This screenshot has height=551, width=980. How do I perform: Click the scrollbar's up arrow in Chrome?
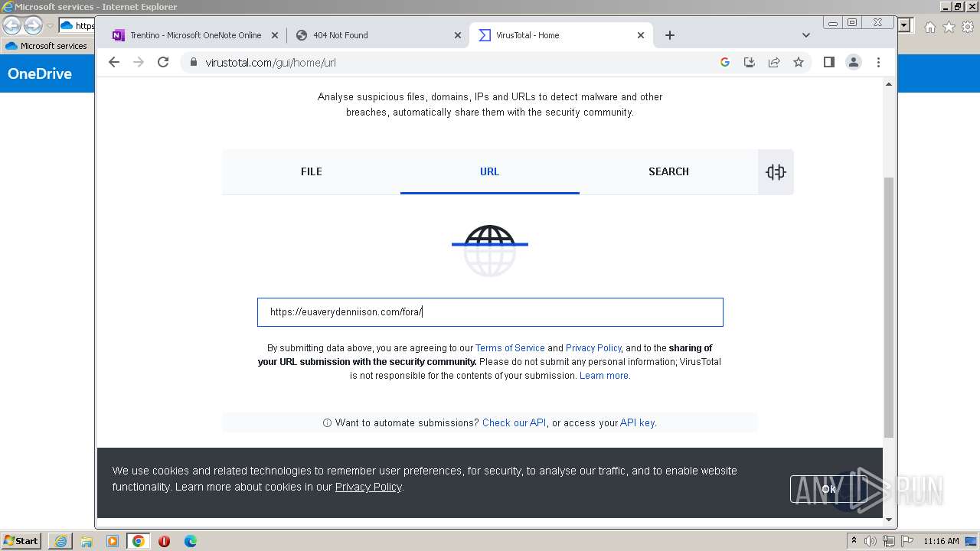[889, 84]
